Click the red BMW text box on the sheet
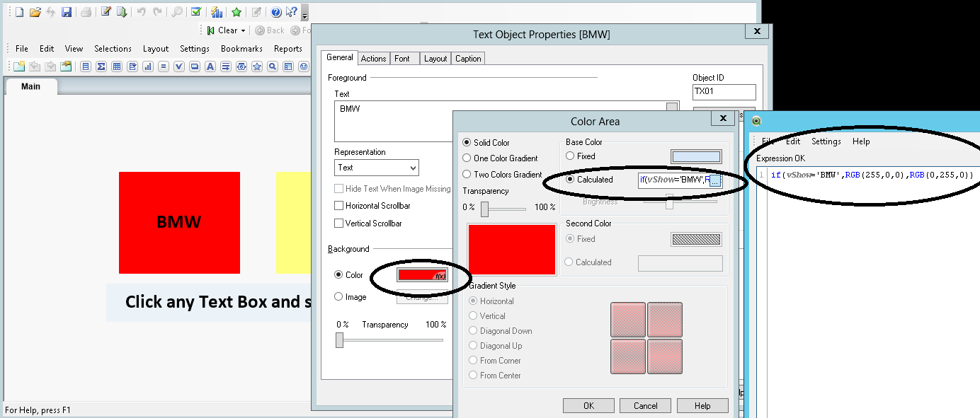980x418 pixels. pyautogui.click(x=179, y=223)
